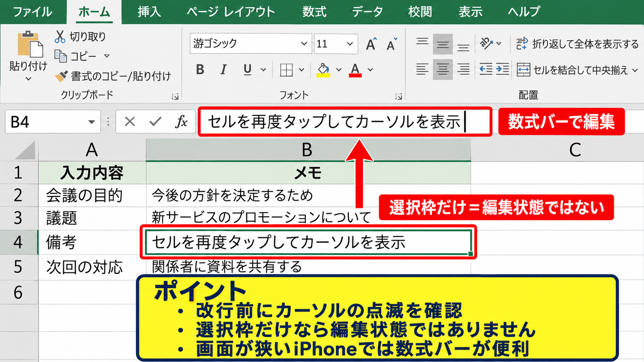Open the underline style dropdown arrow
The image size is (644, 362).
point(263,70)
